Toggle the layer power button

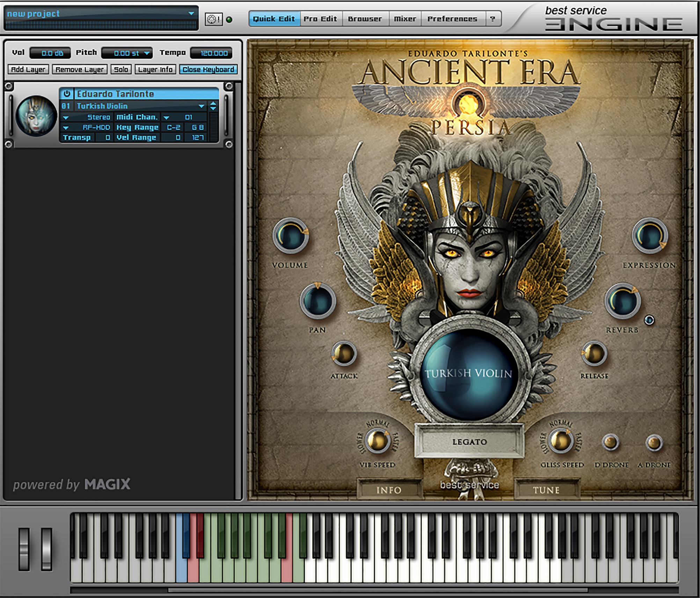[67, 94]
